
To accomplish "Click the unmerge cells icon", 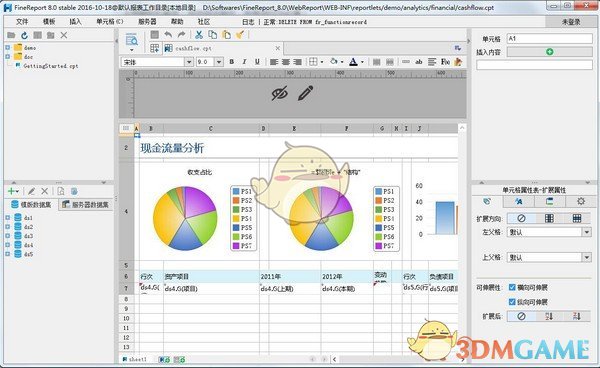I will (390, 62).
